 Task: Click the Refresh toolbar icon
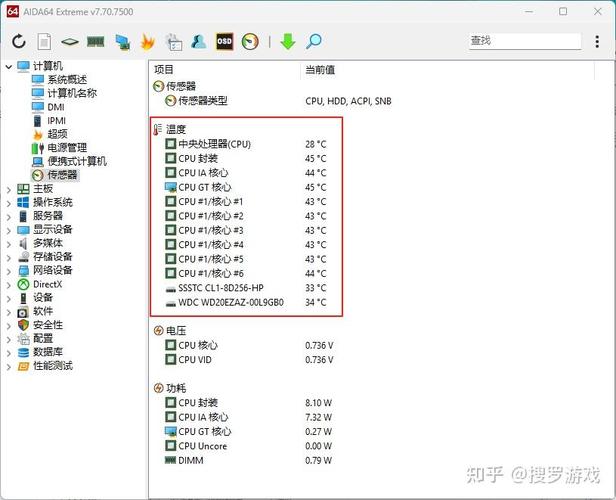[x=19, y=41]
